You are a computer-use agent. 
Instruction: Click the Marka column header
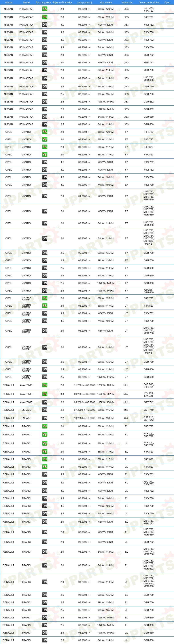pyautogui.click(x=9, y=2)
